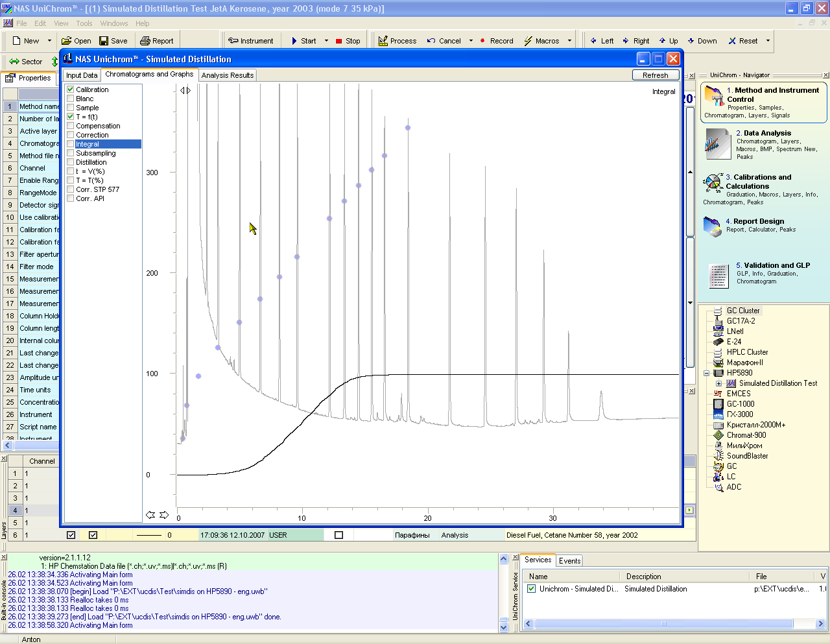Reset the view with the Reset icon
This screenshot has width=830, height=644.
[732, 41]
